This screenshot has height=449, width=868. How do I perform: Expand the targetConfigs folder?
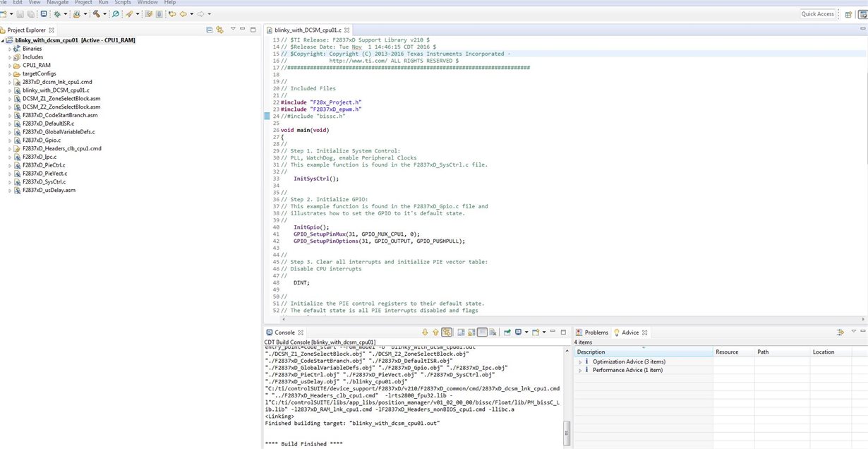(10, 73)
